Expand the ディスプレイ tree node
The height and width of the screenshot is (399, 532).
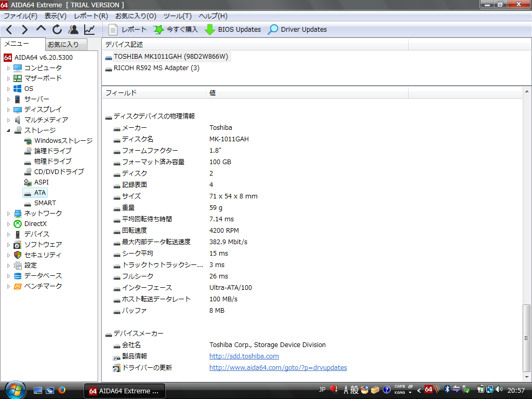click(8, 110)
